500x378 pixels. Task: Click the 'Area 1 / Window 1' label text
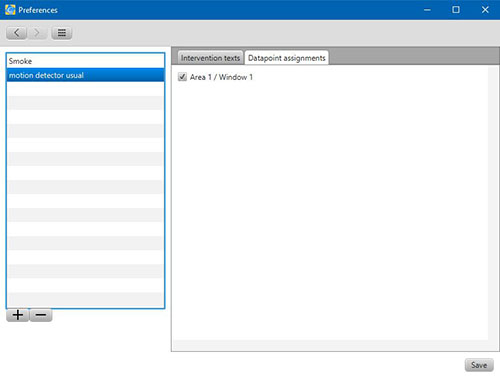(221, 77)
